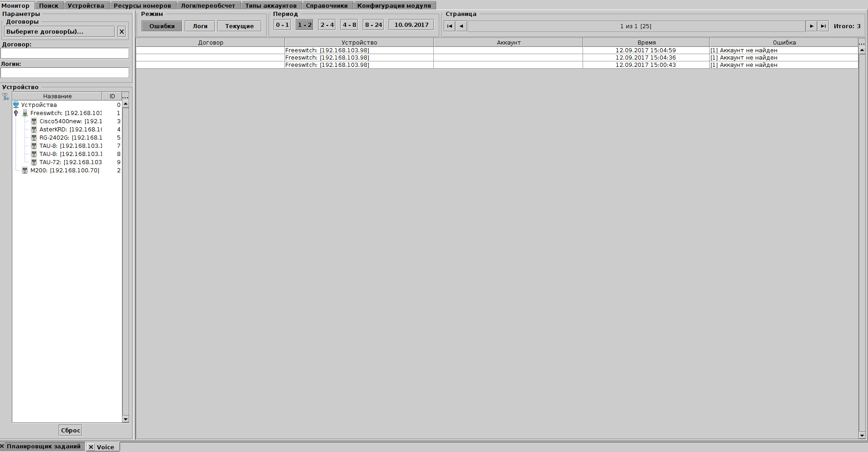Jump to the last results page
The height and width of the screenshot is (452, 868).
(x=823, y=26)
